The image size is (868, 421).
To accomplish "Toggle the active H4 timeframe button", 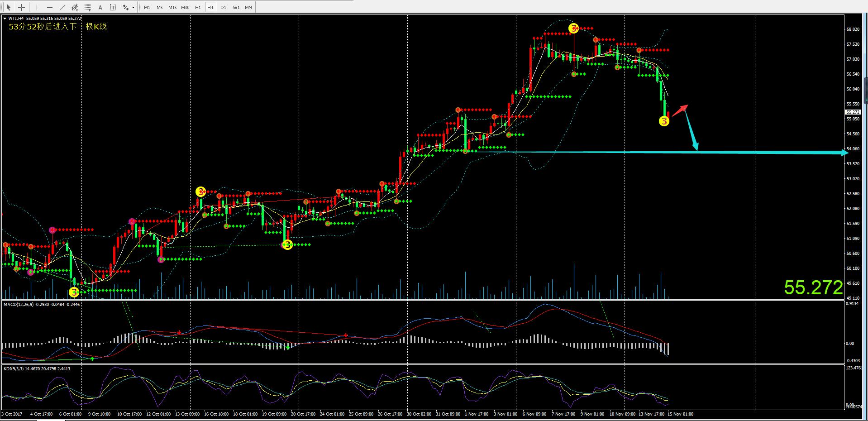I will [x=210, y=7].
